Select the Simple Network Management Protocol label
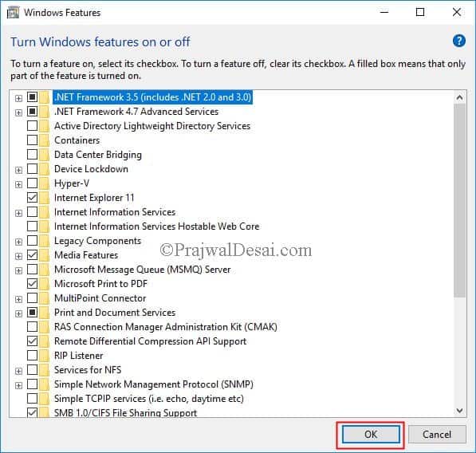This screenshot has height=453, width=476. click(154, 384)
